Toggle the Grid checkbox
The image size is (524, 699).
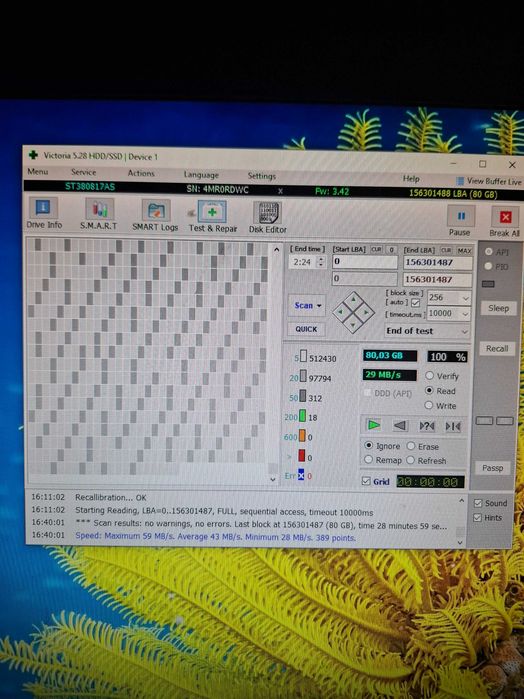(x=366, y=481)
